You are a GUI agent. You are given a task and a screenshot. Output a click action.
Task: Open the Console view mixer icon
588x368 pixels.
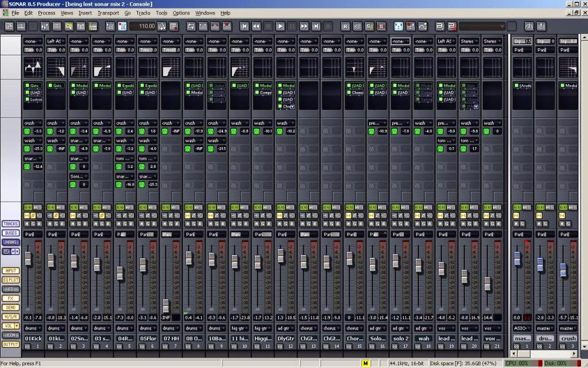point(45,26)
